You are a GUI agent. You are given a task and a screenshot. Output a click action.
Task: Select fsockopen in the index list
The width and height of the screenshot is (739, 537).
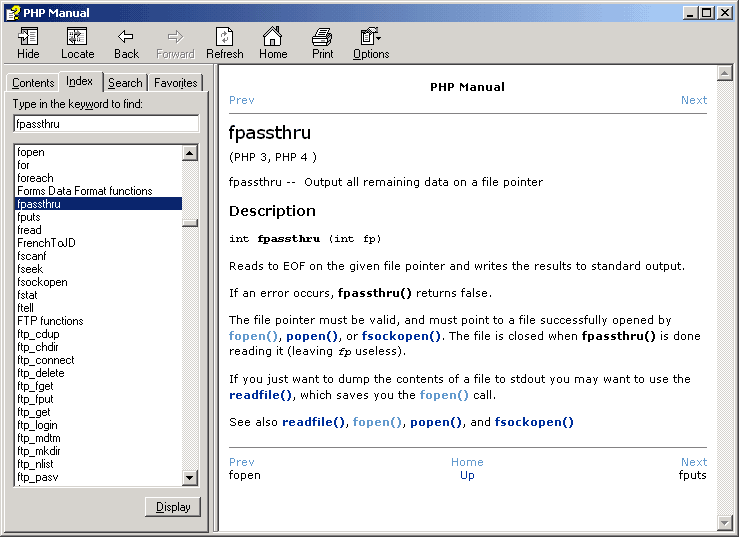[x=43, y=282]
